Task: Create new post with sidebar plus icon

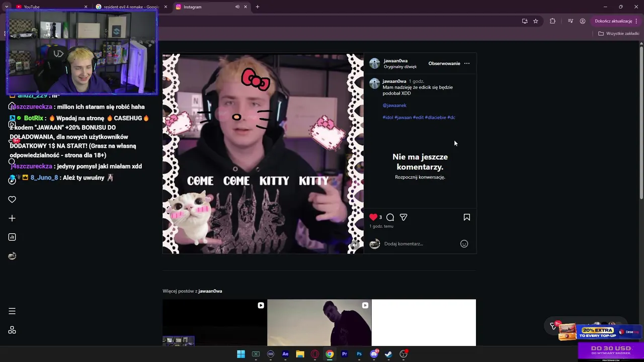Action: click(12, 218)
